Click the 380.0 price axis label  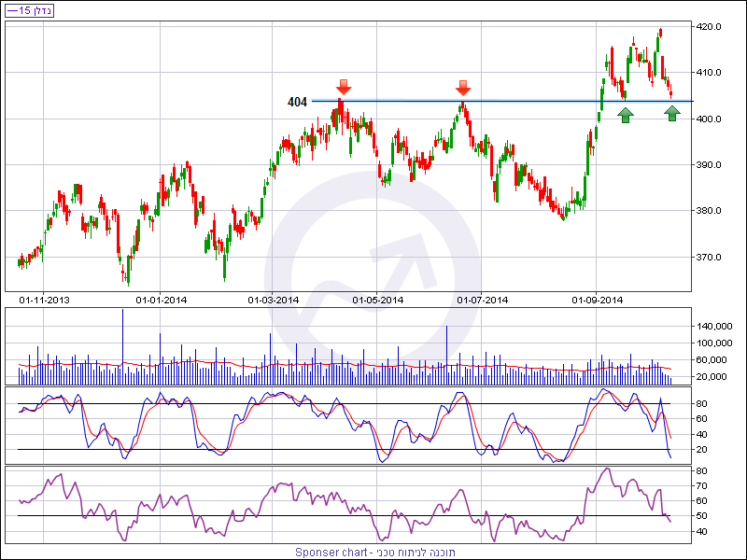coord(709,211)
